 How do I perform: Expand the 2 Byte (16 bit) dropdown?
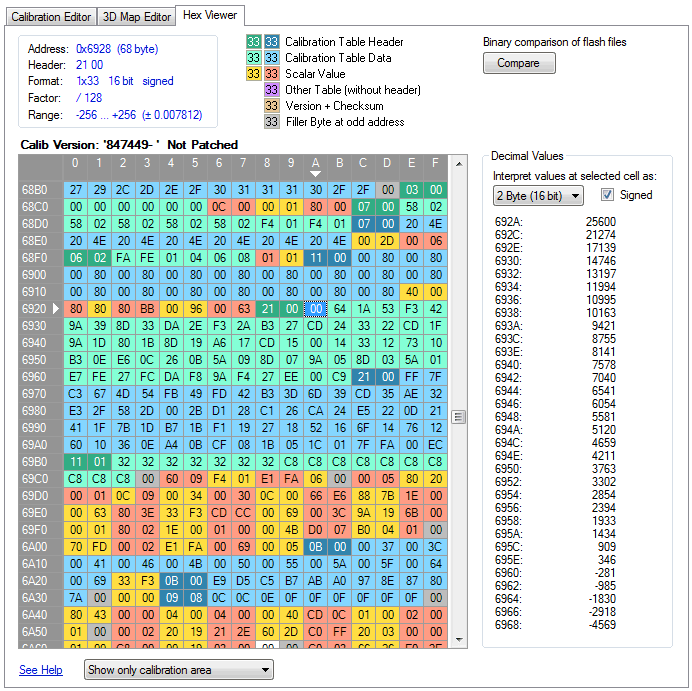pyautogui.click(x=538, y=196)
